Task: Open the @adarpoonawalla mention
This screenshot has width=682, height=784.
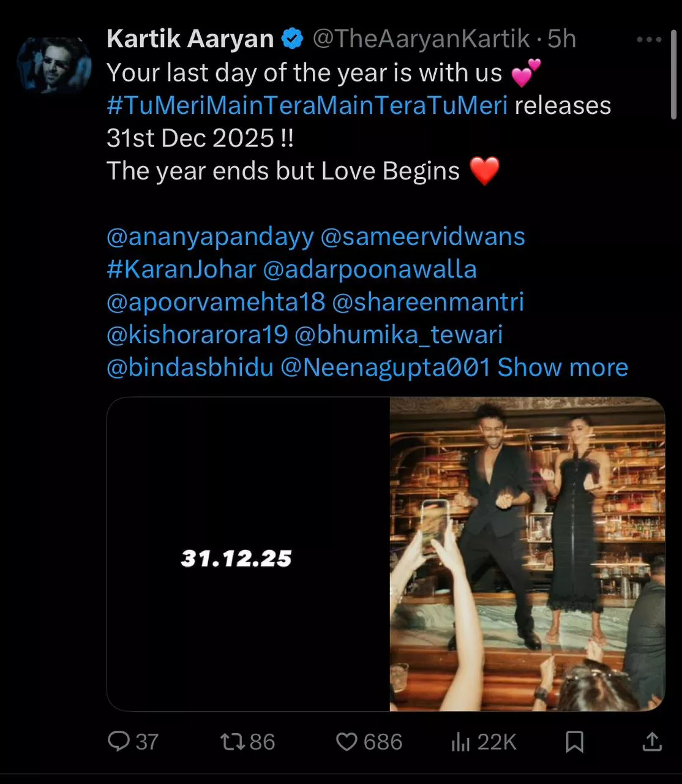Action: 370,270
